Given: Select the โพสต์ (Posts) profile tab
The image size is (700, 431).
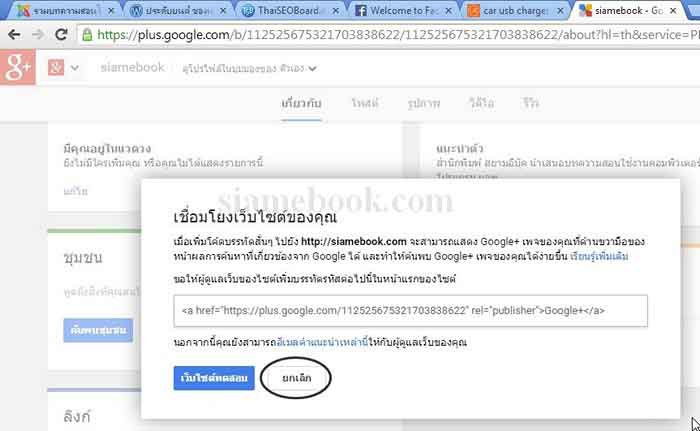Looking at the screenshot, I should tap(365, 104).
